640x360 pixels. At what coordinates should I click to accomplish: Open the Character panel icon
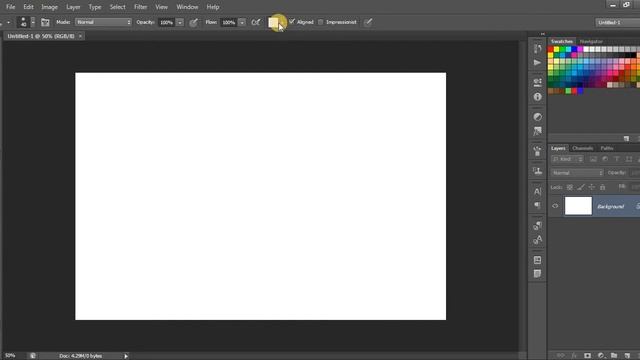(537, 191)
